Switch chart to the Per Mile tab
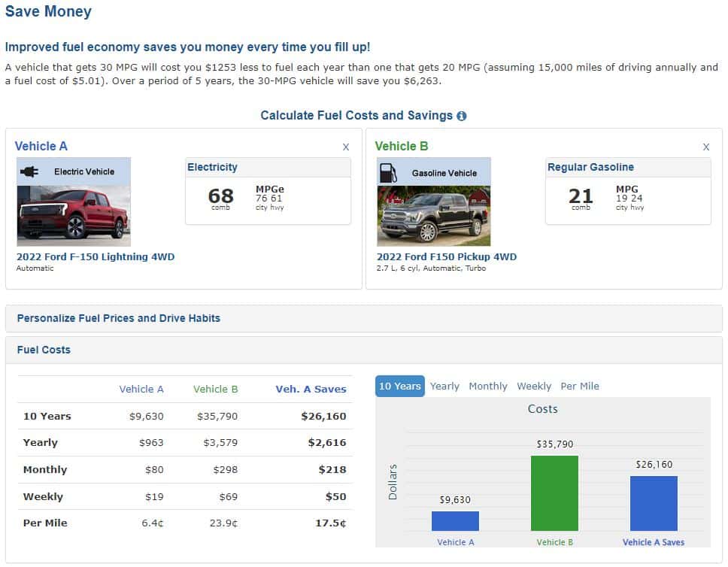Screen dimensions: 728x567 tap(579, 387)
